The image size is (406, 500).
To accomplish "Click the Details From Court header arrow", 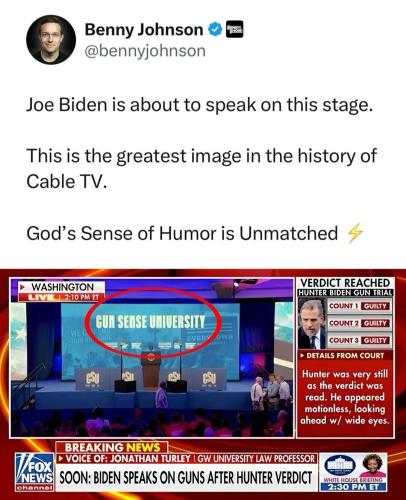I will (x=302, y=356).
